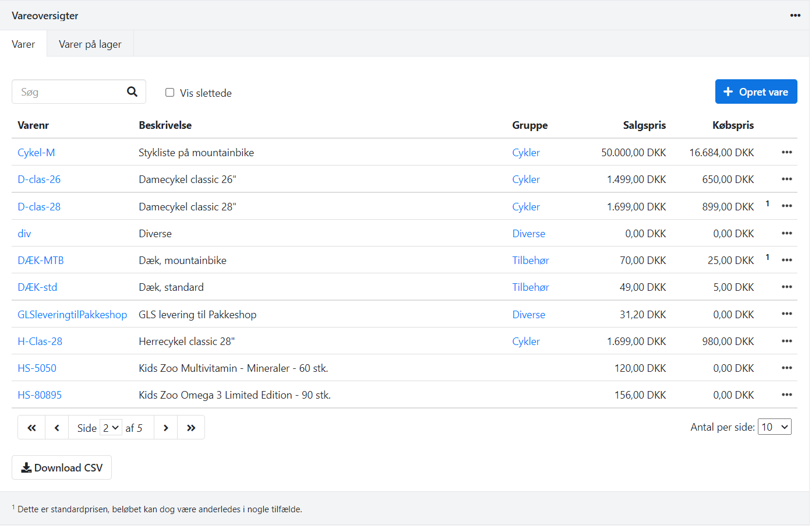Click the Vareoversigter panel title
The image size is (812, 528).
click(45, 16)
